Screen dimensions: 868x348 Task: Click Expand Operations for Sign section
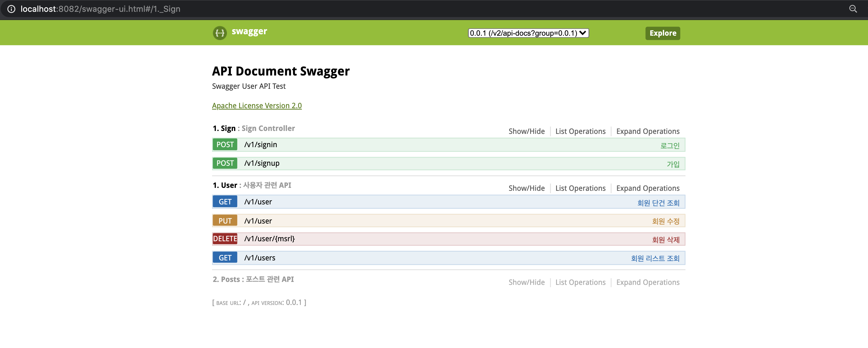[648, 131]
